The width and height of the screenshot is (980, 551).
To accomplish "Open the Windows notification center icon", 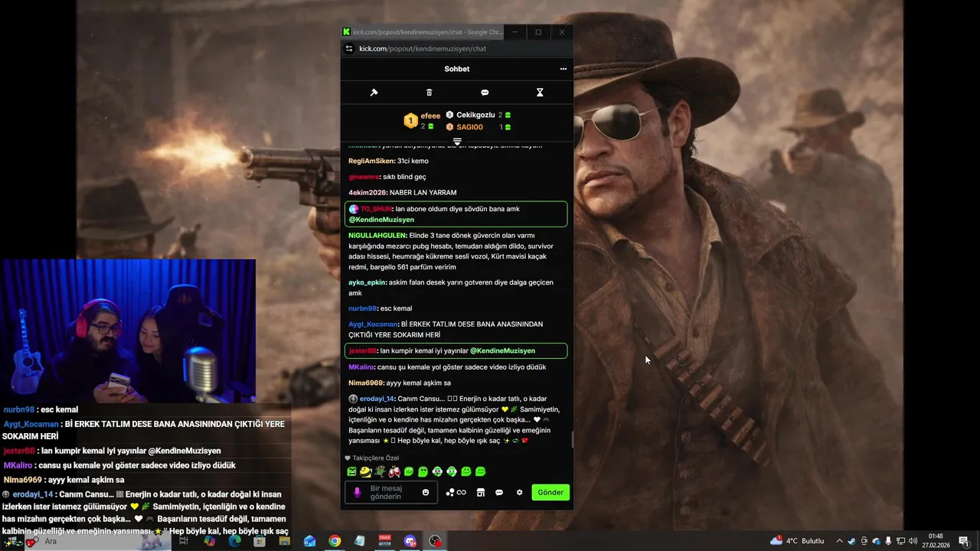I will [963, 541].
